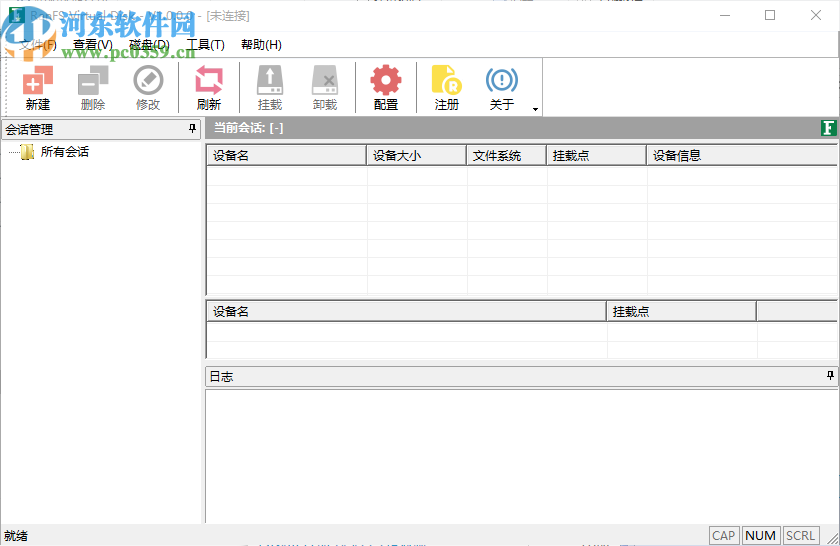Select the 所有会话 tree node
Viewport: 840px width, 546px height.
64,152
